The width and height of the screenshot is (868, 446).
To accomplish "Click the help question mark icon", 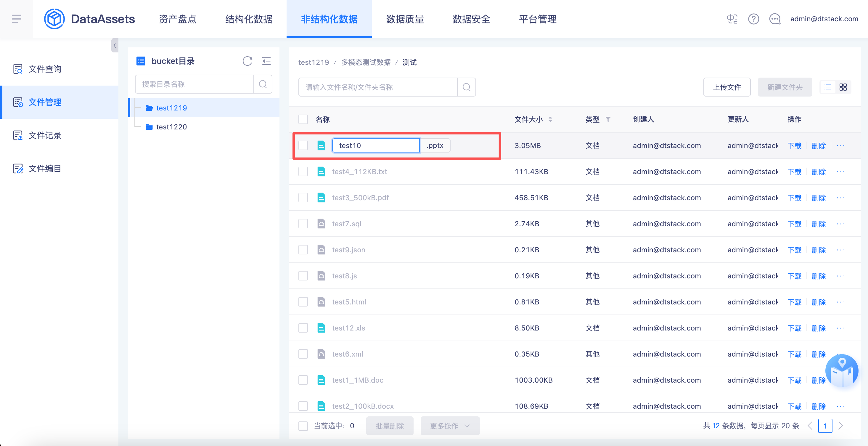I will tap(753, 19).
